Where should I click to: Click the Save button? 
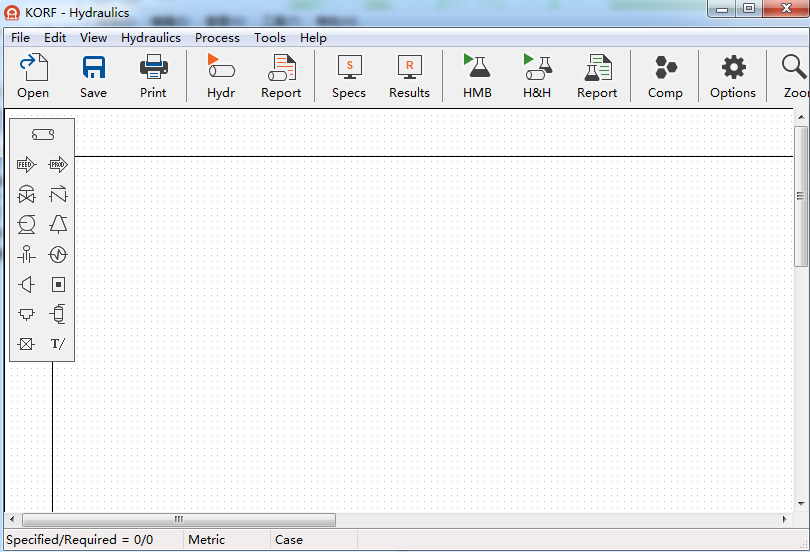(x=93, y=77)
